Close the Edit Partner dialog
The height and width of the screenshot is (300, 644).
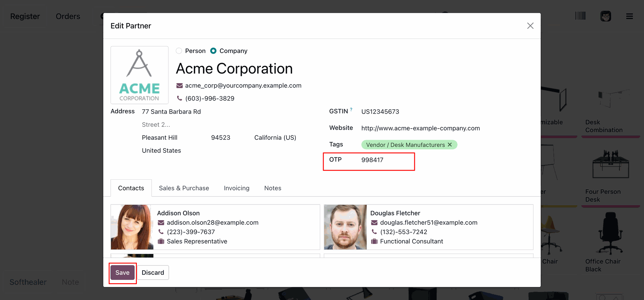pos(530,26)
